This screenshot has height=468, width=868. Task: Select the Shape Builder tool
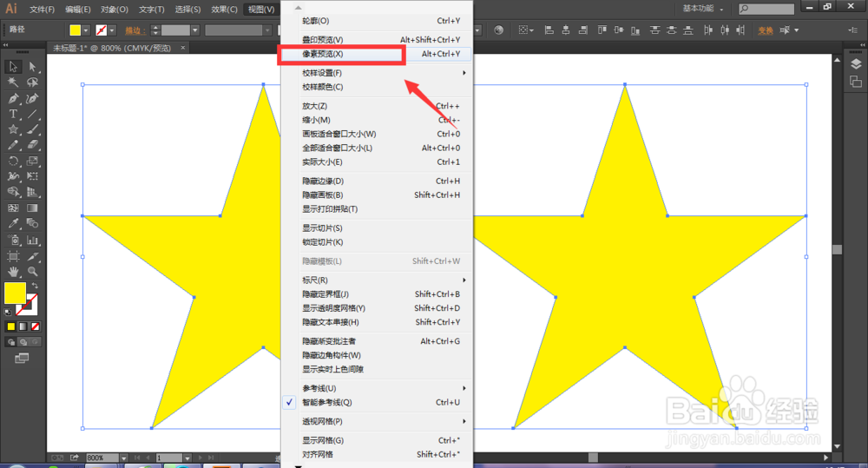click(x=13, y=192)
